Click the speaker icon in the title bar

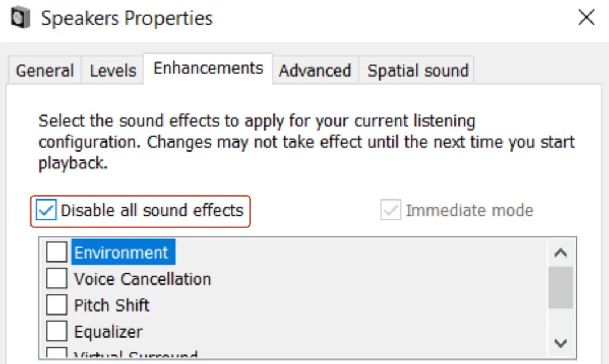click(20, 17)
